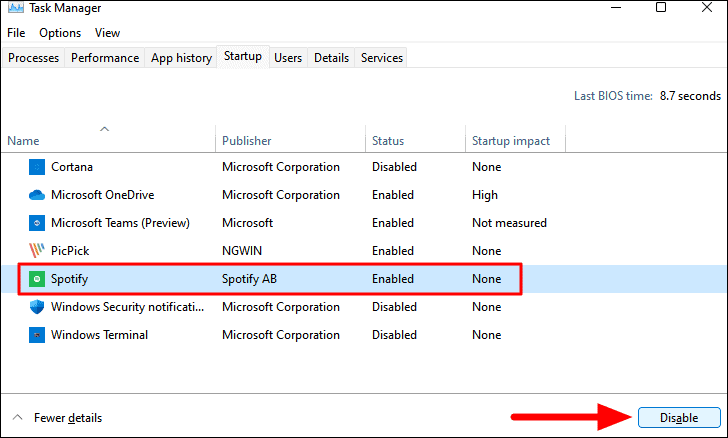Open the File menu
The height and width of the screenshot is (438, 728).
coord(16,33)
